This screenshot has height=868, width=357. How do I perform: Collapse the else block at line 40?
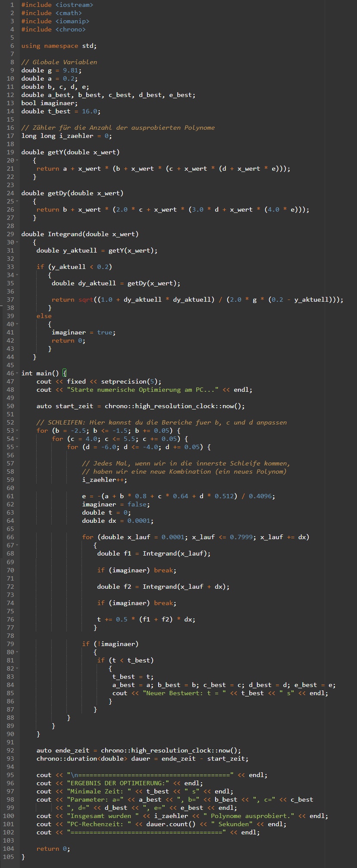pos(16,324)
